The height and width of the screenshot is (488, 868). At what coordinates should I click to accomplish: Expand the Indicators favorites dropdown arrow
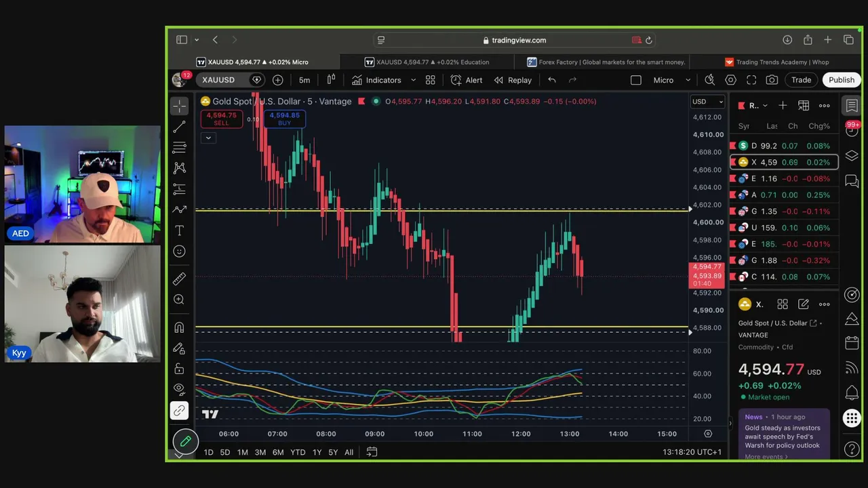(x=413, y=80)
